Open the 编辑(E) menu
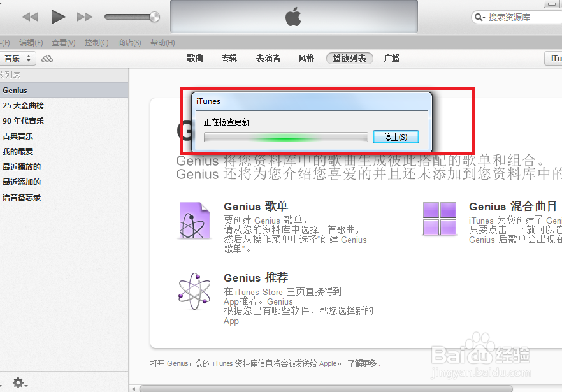The height and width of the screenshot is (392, 562). (31, 43)
